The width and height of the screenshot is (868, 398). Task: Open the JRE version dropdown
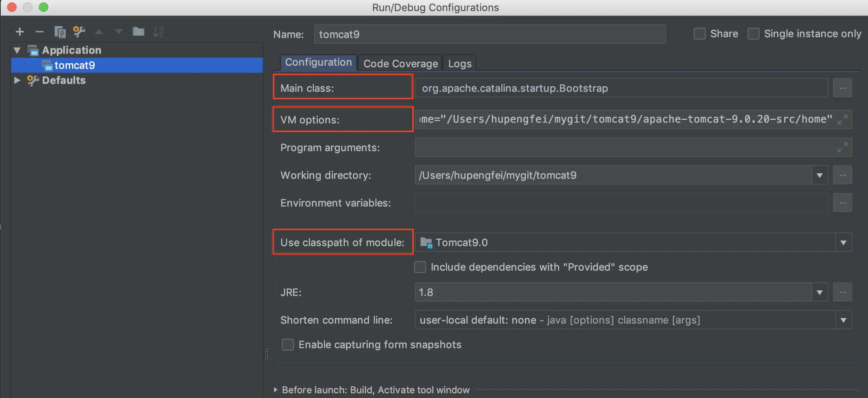click(819, 292)
